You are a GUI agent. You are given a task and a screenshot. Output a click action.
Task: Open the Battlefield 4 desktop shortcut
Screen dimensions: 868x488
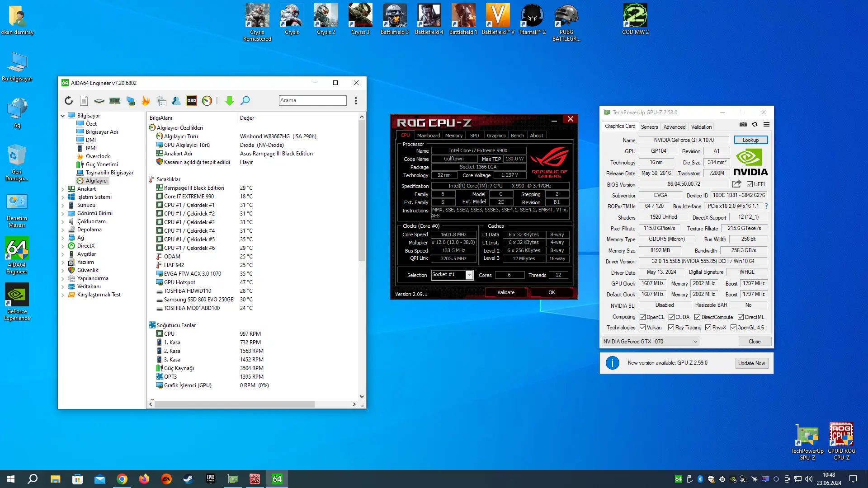click(429, 19)
